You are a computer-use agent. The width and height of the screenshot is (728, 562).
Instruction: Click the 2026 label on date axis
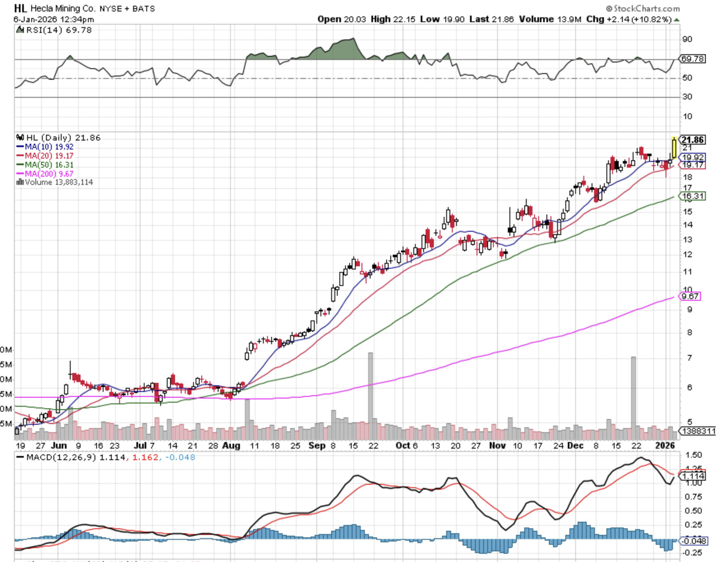pos(665,446)
